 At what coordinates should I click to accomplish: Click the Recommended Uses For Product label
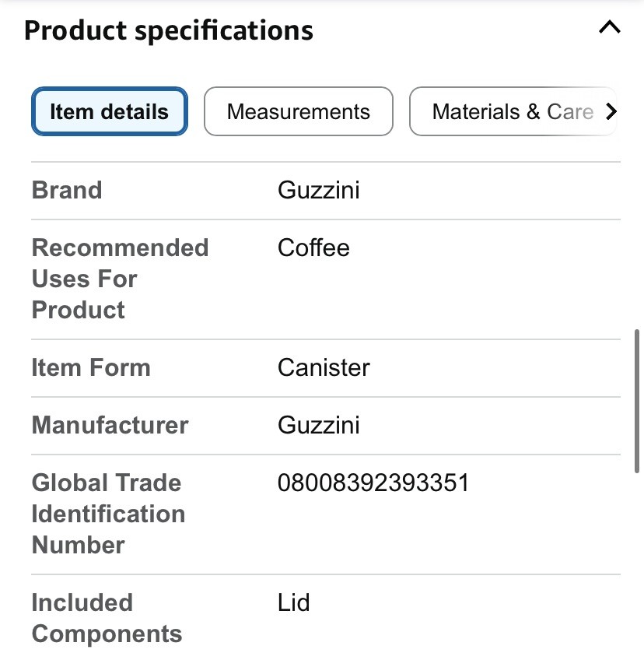click(x=120, y=279)
